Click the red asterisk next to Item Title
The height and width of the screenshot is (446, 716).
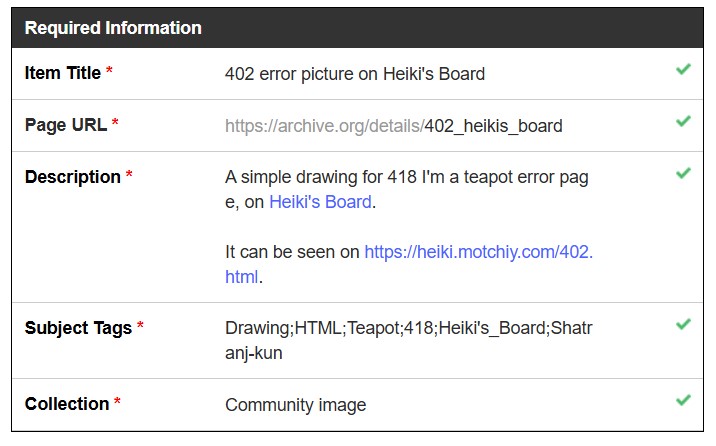(109, 73)
